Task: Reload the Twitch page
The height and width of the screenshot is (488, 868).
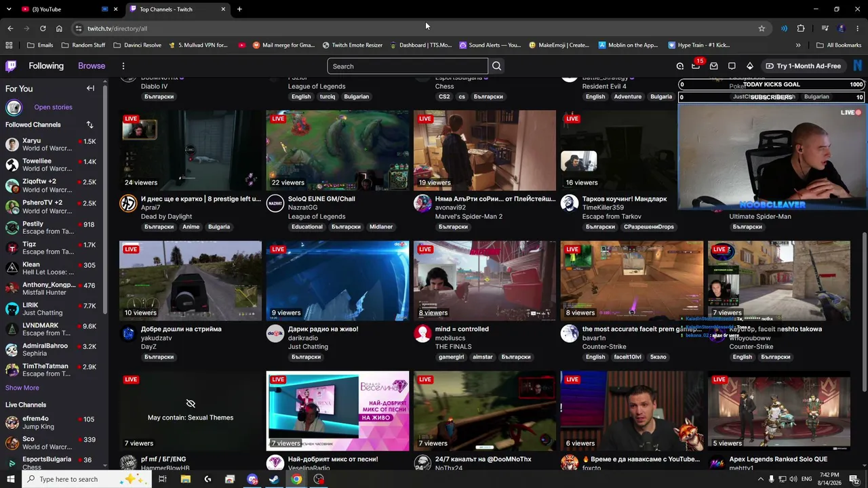Action: (x=43, y=28)
